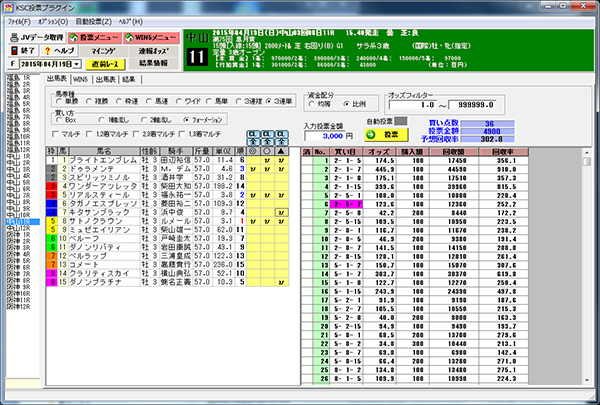Click 全 button above the ▲ column
The height and width of the screenshot is (405, 600).
281,142
